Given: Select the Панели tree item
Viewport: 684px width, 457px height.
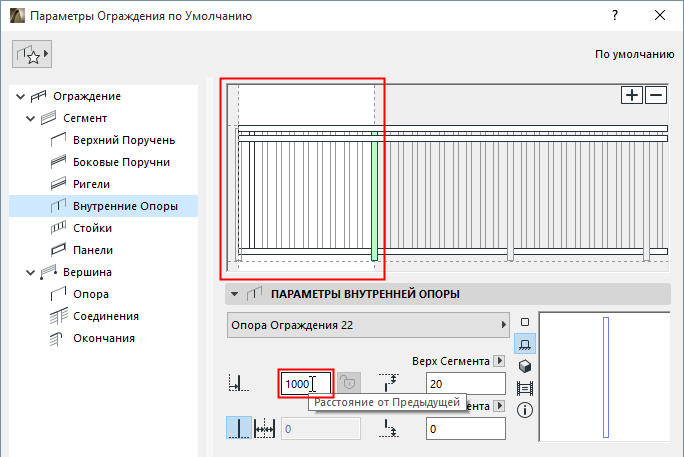Looking at the screenshot, I should pyautogui.click(x=93, y=250).
